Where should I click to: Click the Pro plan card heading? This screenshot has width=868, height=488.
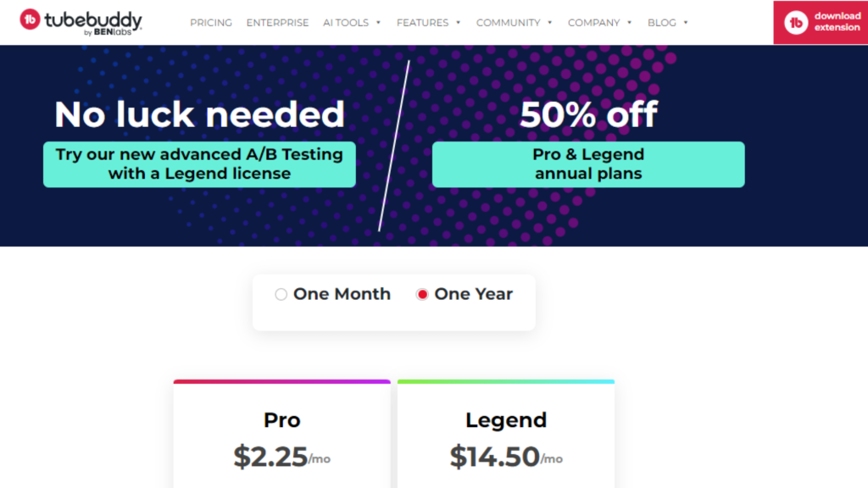point(281,420)
